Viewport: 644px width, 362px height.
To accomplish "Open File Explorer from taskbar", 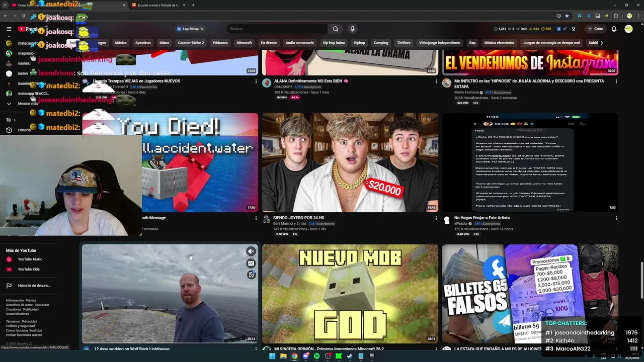I will tap(283, 356).
